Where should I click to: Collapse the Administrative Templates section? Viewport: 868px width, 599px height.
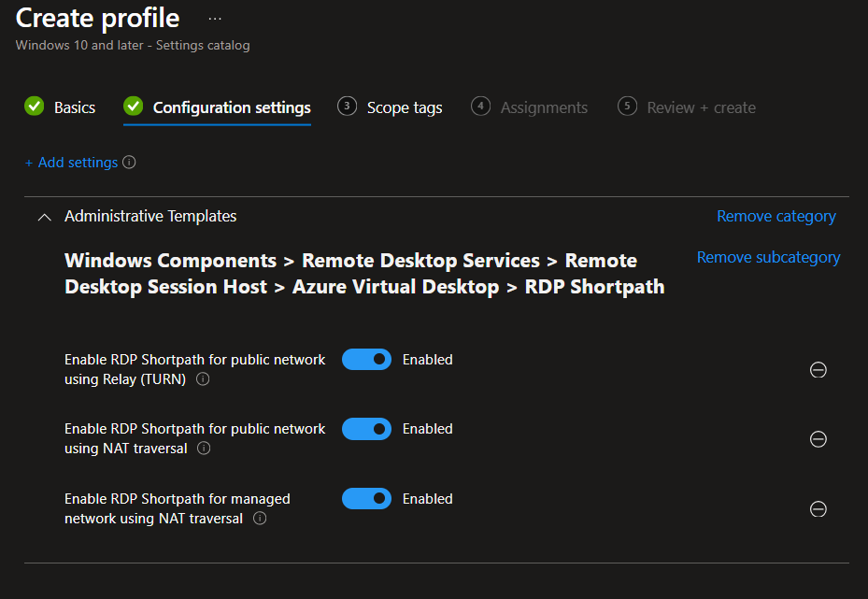pyautogui.click(x=44, y=217)
